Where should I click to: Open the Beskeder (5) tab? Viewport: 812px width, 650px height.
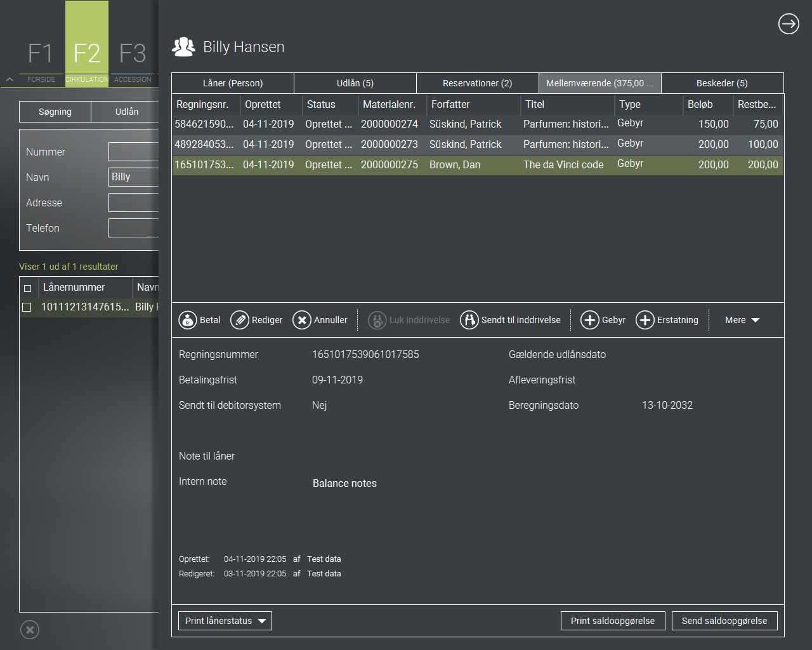(722, 83)
